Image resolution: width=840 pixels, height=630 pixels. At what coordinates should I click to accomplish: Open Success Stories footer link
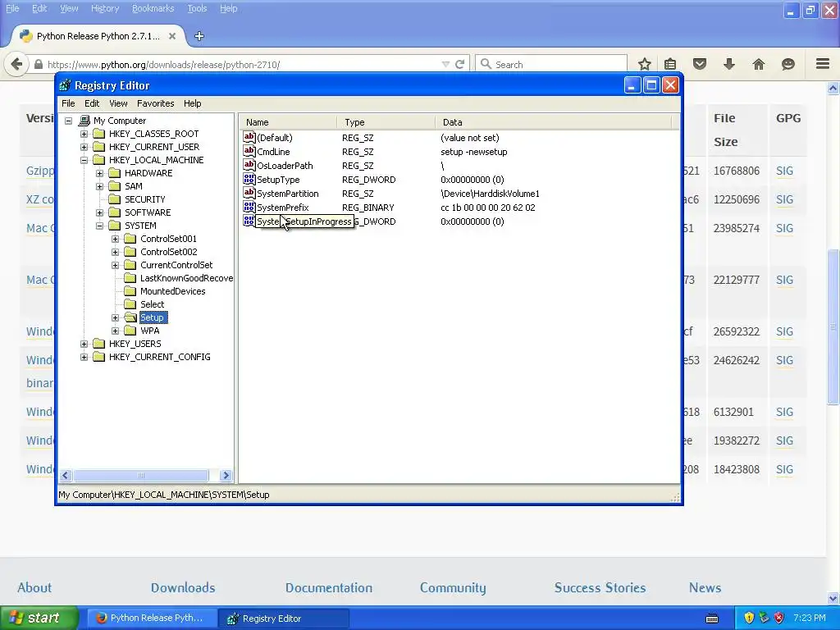click(x=600, y=587)
